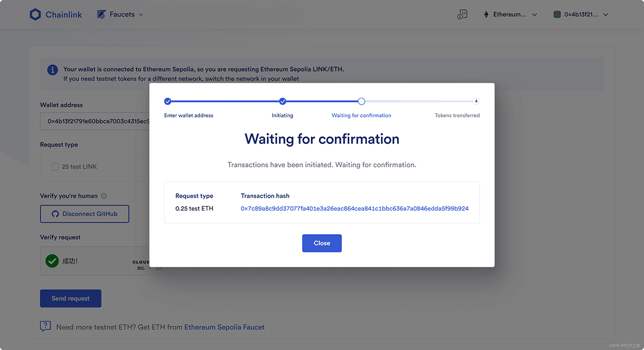Screen dimensions: 644x350
Task: Open the token request history icon
Action: click(462, 14)
